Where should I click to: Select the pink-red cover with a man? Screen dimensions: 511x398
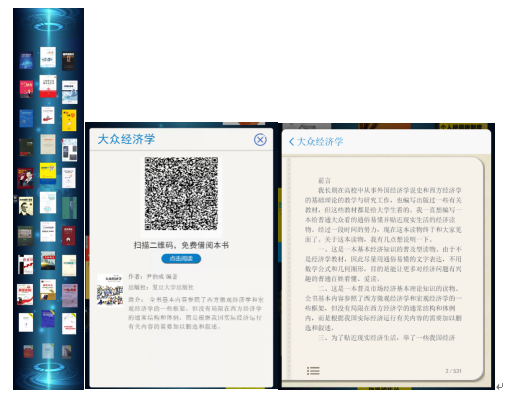tap(26, 89)
